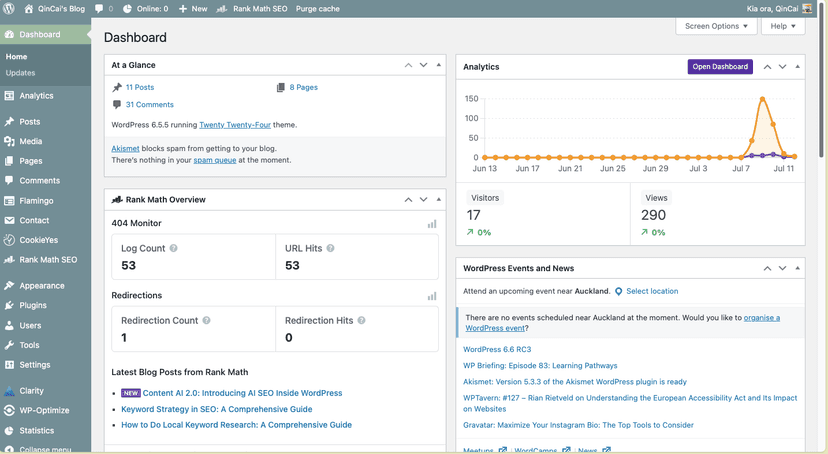
Task: Collapse the At a Glance panel
Action: (438, 65)
